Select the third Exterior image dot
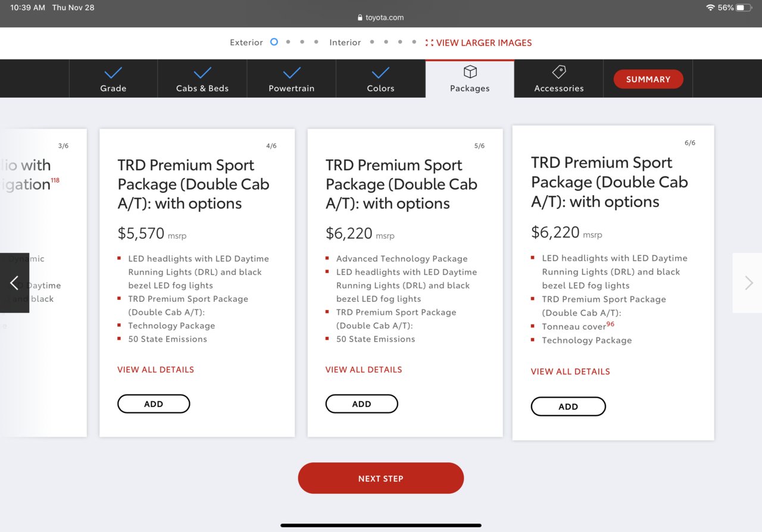The height and width of the screenshot is (532, 762). pos(302,42)
